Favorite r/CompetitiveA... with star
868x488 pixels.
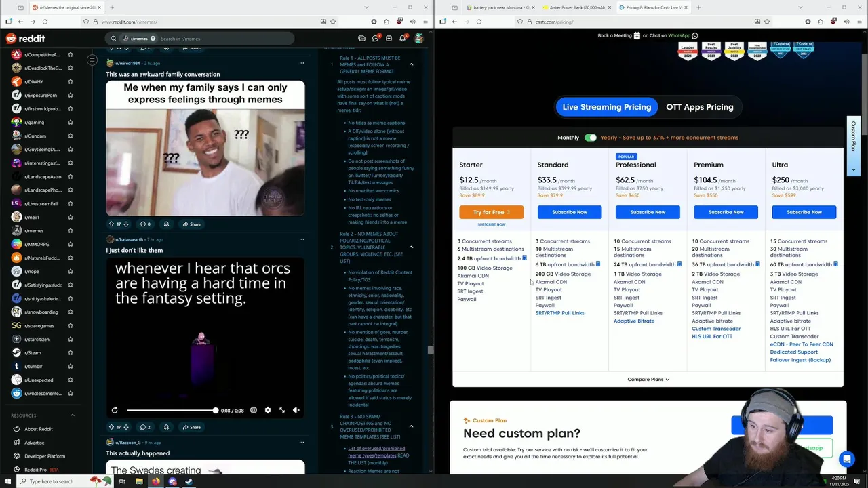pyautogui.click(x=70, y=54)
